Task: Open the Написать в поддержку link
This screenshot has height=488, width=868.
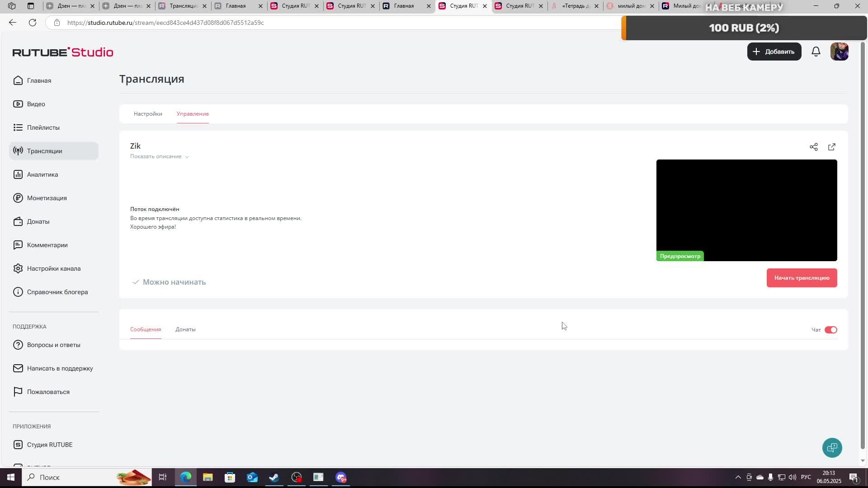Action: [60, 368]
